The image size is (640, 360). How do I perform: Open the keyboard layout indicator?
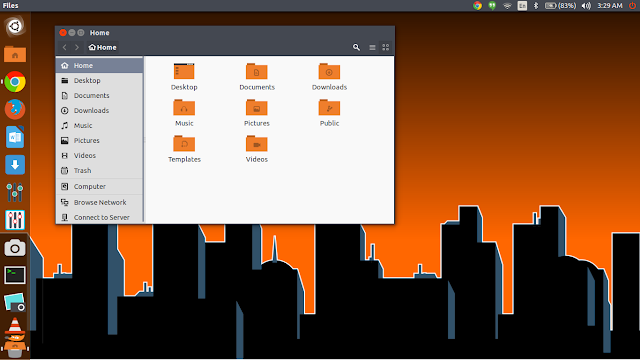(522, 6)
